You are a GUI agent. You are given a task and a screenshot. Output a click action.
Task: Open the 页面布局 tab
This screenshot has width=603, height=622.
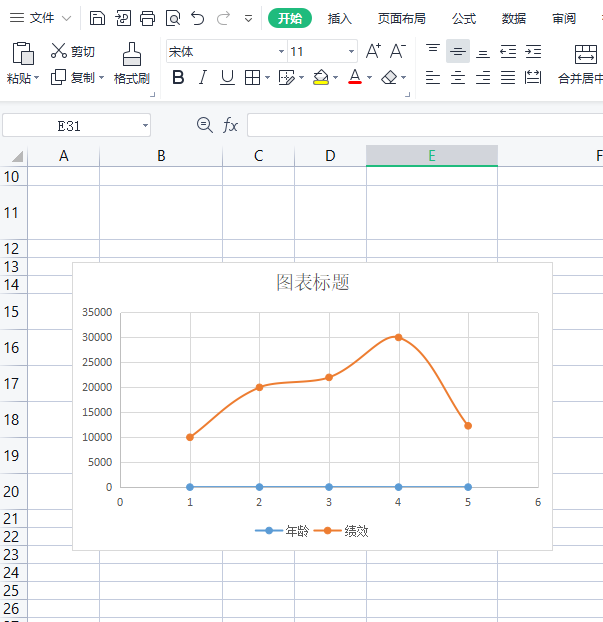coord(401,18)
